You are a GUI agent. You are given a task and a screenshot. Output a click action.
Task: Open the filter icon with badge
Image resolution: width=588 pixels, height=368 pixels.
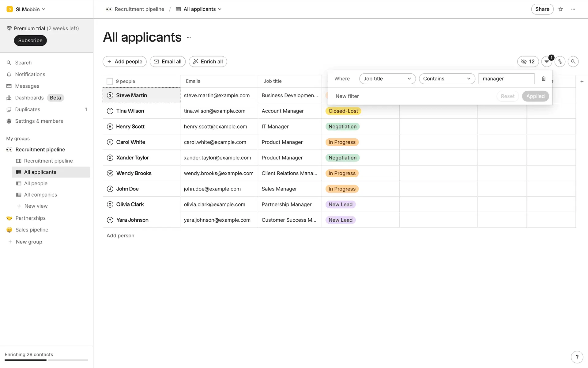point(547,62)
